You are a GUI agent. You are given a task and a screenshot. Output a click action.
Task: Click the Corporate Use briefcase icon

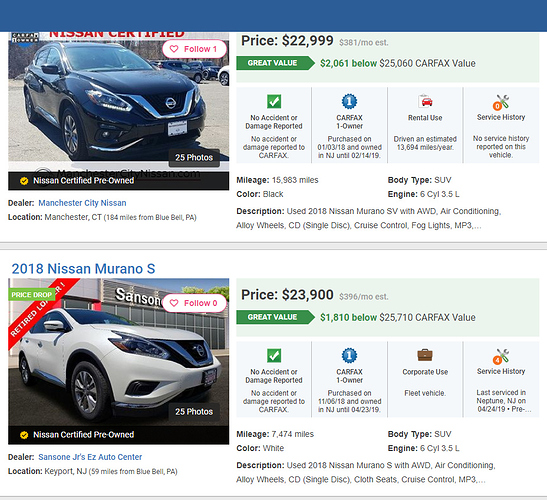pyautogui.click(x=425, y=355)
